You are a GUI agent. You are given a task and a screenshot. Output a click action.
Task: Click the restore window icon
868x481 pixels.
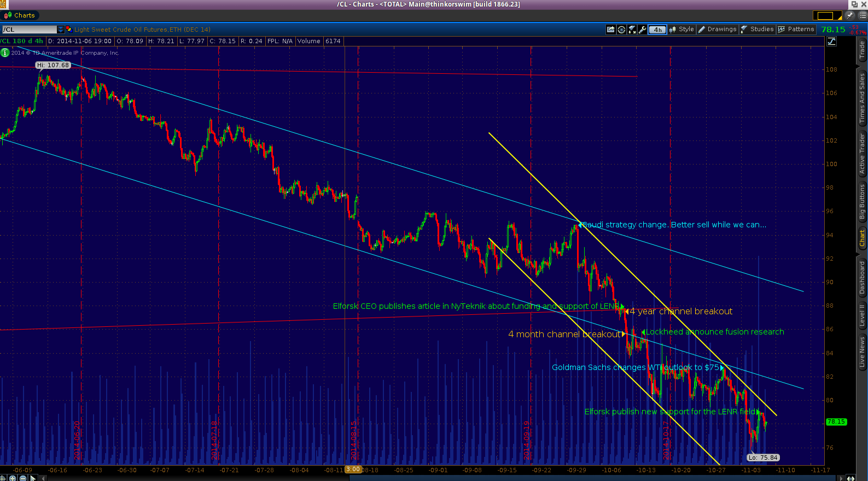coord(854,4)
